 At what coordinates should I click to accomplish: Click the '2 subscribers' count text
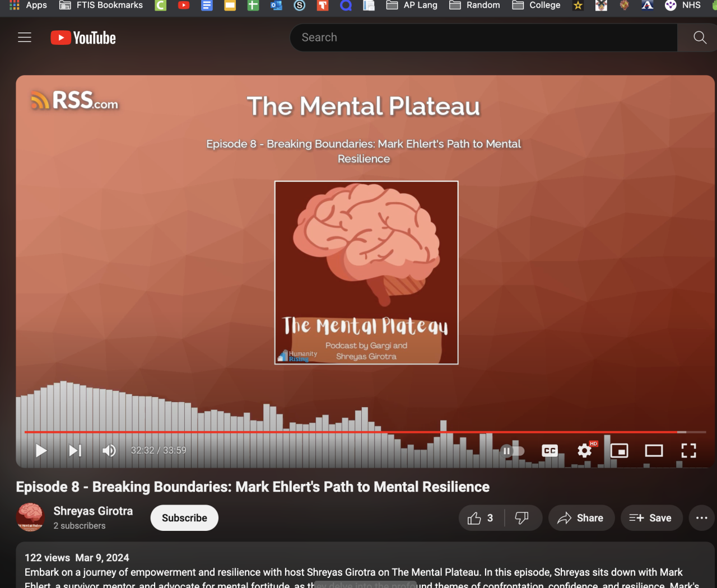click(x=80, y=526)
